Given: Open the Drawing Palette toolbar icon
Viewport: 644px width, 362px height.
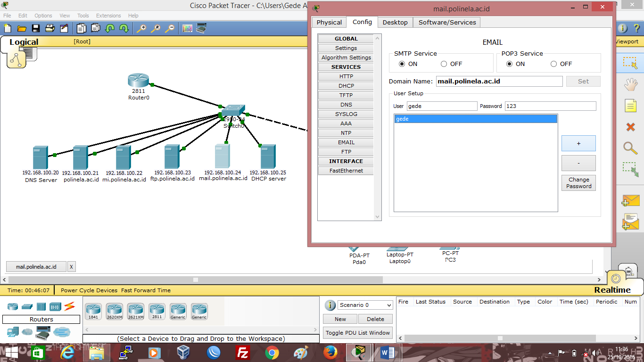Looking at the screenshot, I should 187,28.
